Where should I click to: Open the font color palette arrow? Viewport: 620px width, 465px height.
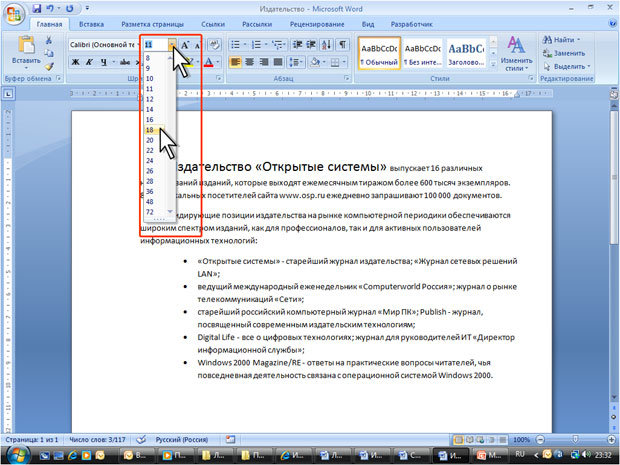coord(217,62)
